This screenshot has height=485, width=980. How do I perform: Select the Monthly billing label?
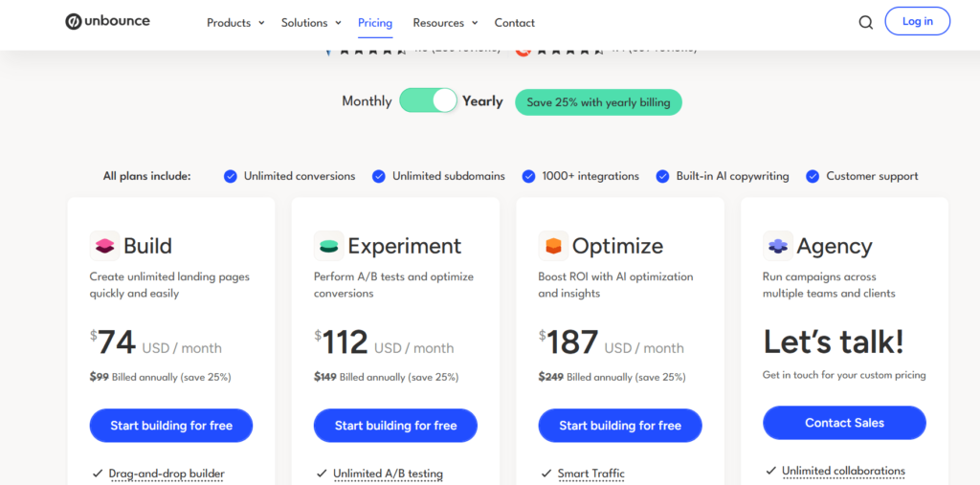(367, 101)
